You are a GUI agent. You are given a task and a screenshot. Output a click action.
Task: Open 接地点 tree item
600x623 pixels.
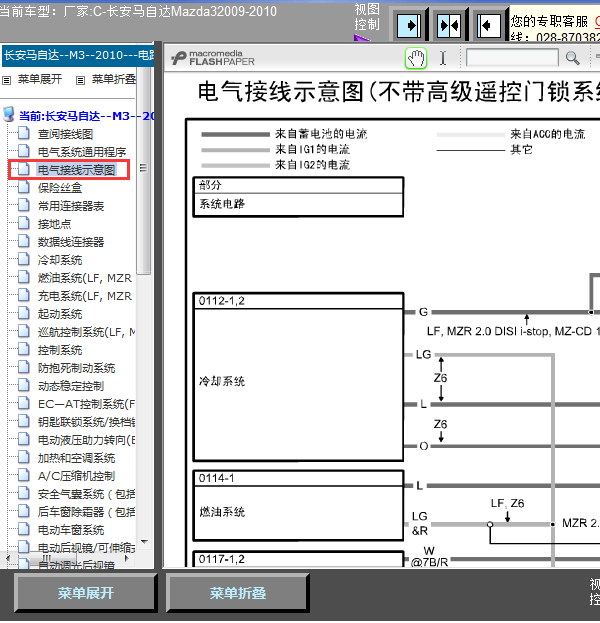(54, 224)
